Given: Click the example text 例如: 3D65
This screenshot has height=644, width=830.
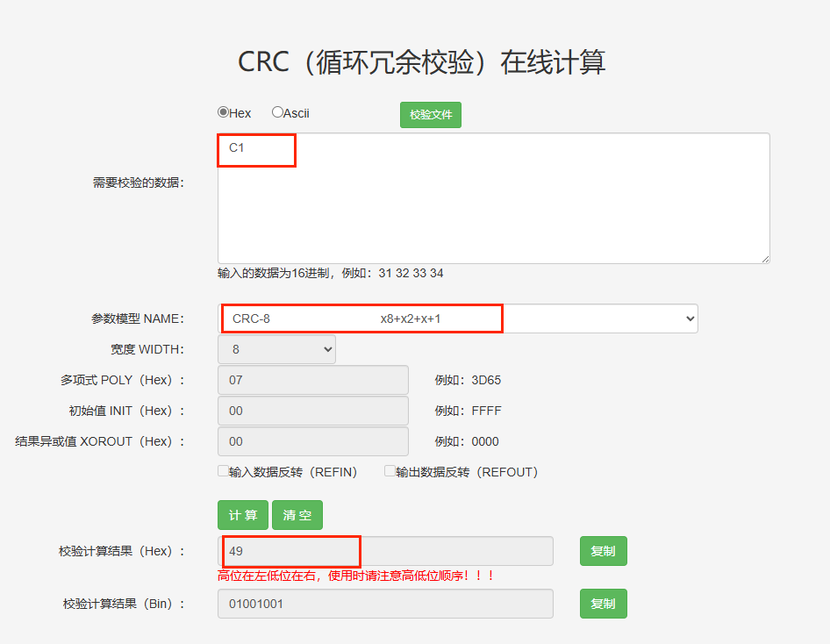Looking at the screenshot, I should tap(468, 380).
